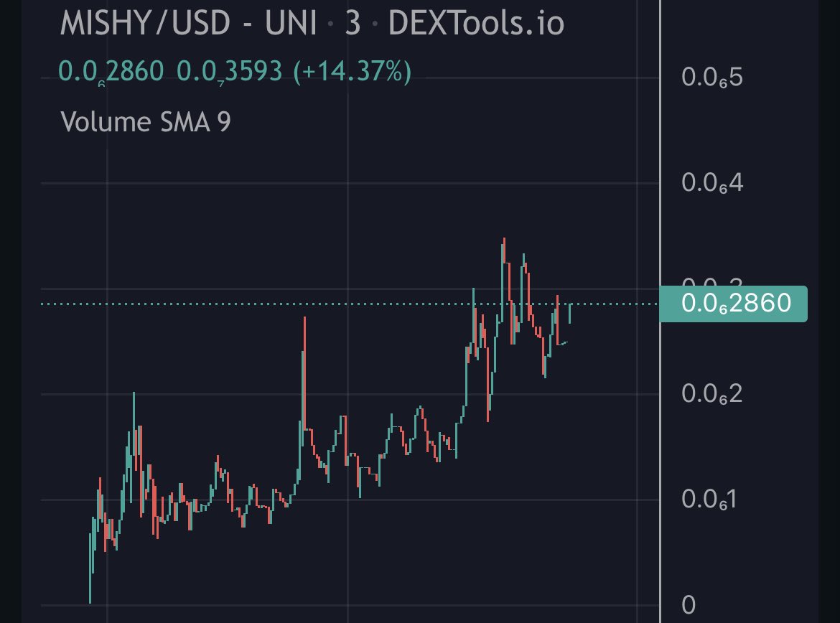
Task: Click the 0 price axis label
Action: (689, 605)
